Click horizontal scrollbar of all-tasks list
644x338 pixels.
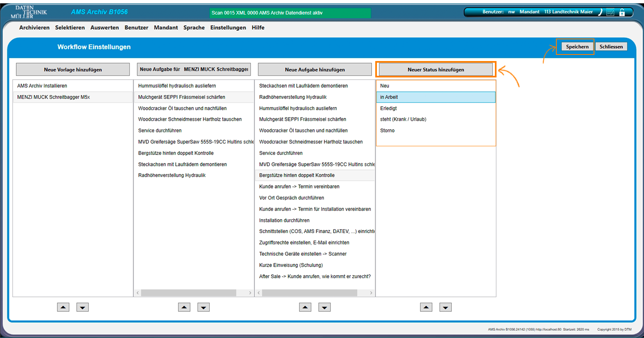(x=309, y=293)
